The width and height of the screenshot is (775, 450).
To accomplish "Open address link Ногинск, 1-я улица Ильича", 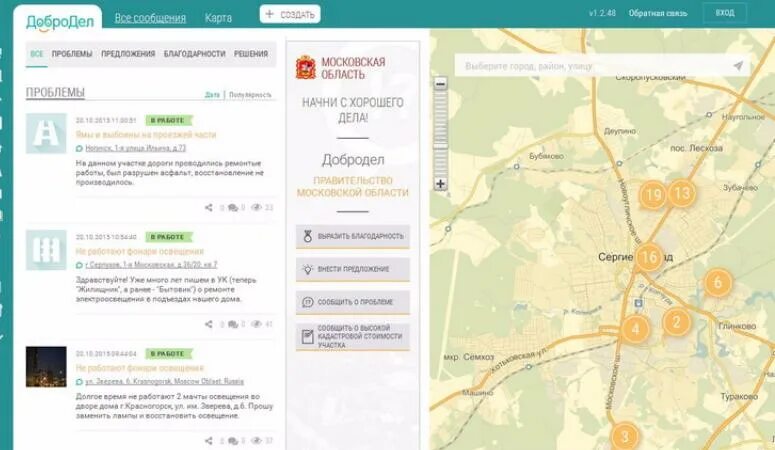I will 135,148.
